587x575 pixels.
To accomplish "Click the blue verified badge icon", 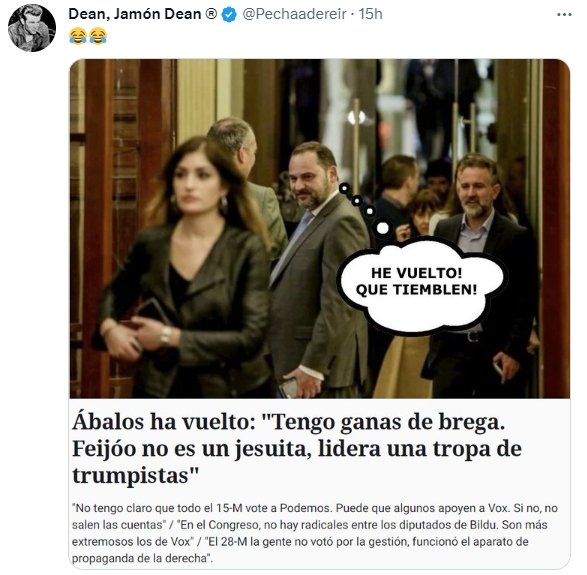I will (x=229, y=15).
